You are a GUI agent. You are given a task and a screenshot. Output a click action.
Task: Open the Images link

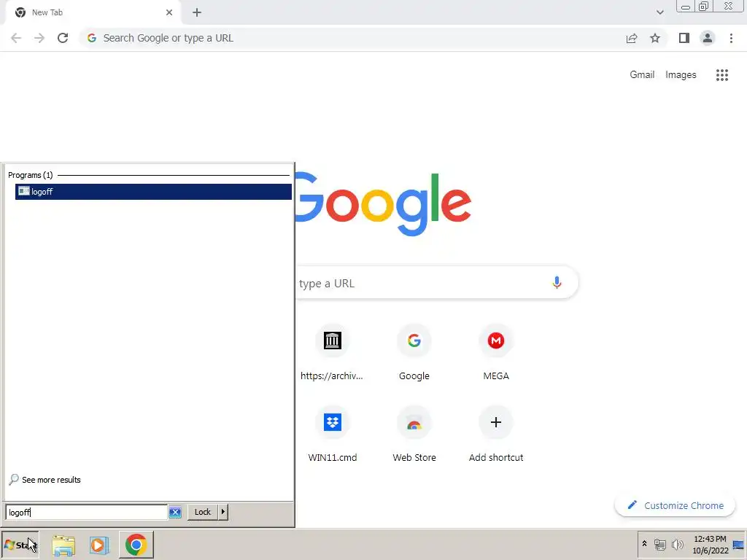(x=681, y=75)
